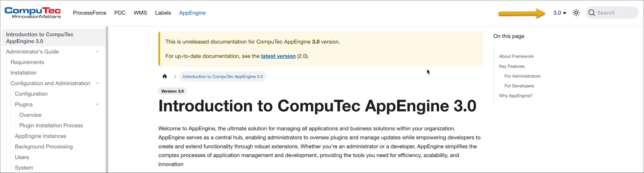Viewport: 644px width, 173px height.
Task: Jump to About Framework section
Action: [516, 56]
